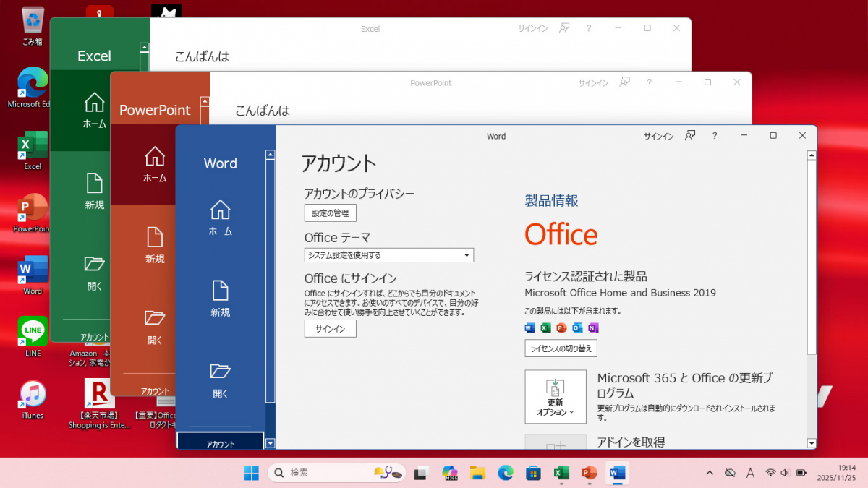Click the Word help question mark icon

(715, 136)
